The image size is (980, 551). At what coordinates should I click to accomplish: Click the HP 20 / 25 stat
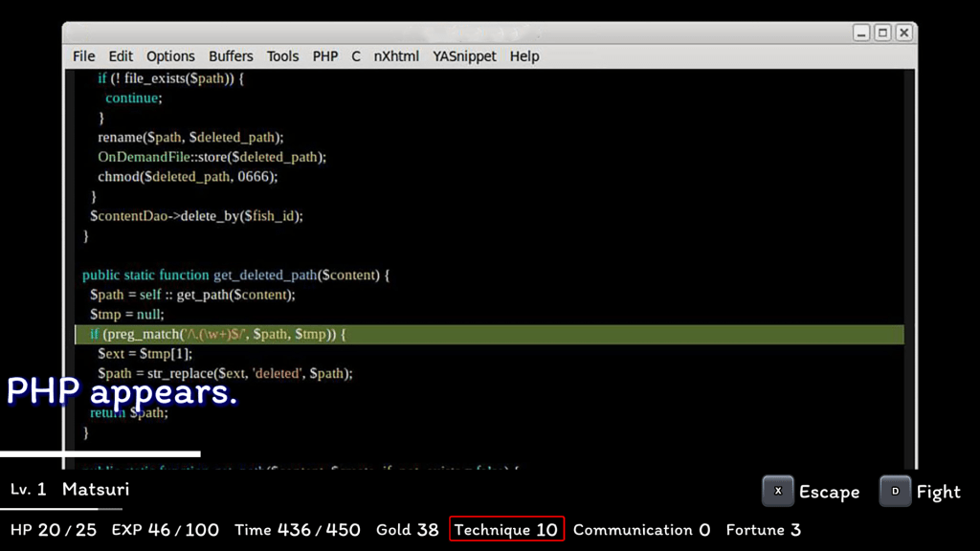coord(54,529)
